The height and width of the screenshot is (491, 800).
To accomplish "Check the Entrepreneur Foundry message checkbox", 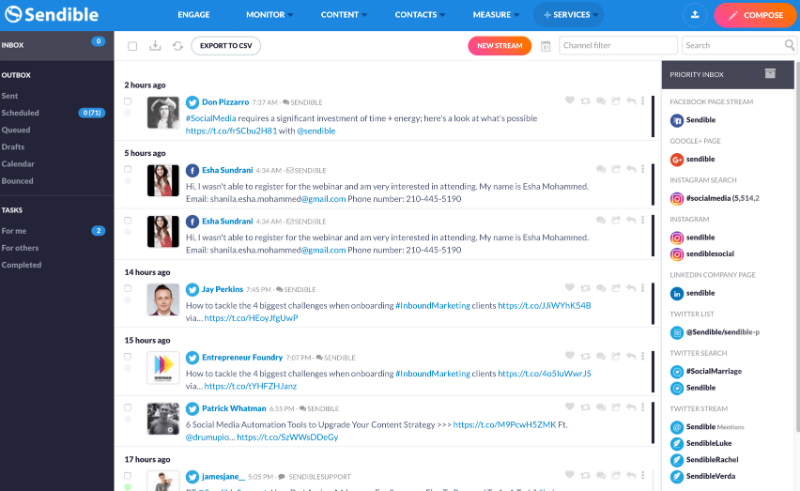I will tap(127, 356).
